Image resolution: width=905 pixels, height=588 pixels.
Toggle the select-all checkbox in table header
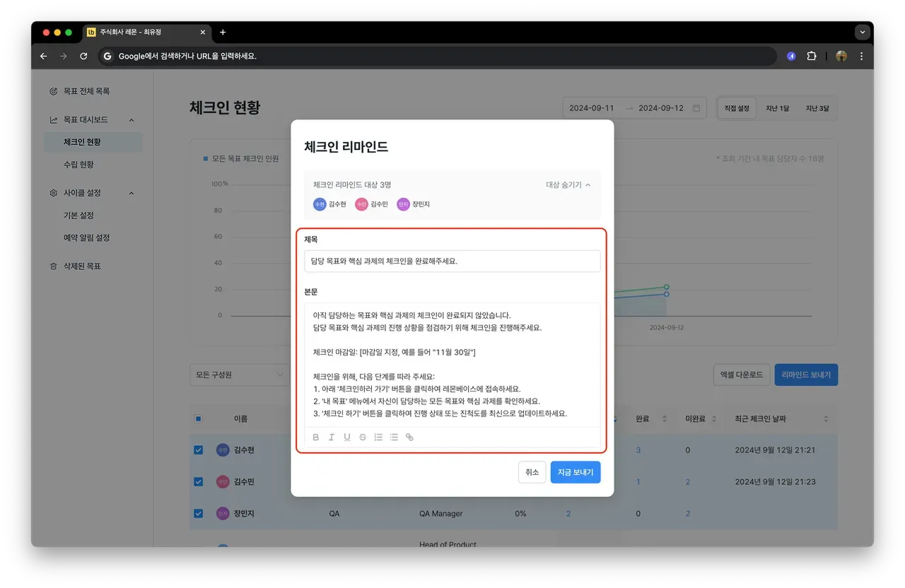[198, 419]
